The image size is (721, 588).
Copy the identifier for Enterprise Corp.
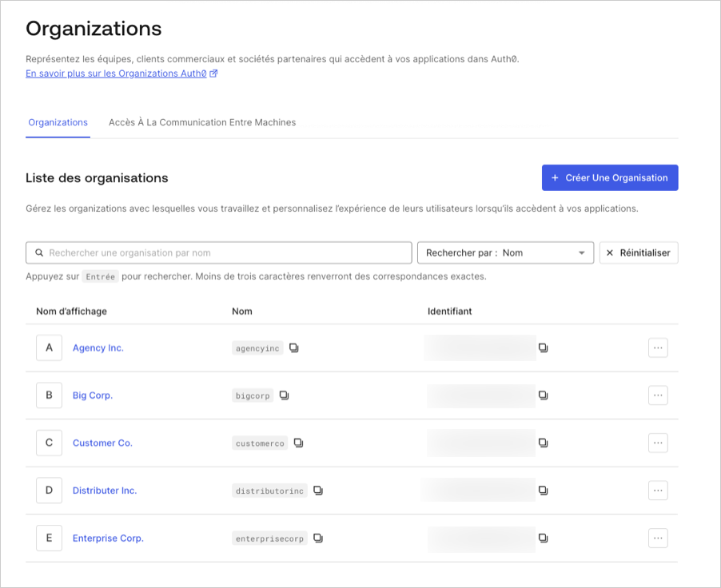click(x=543, y=538)
